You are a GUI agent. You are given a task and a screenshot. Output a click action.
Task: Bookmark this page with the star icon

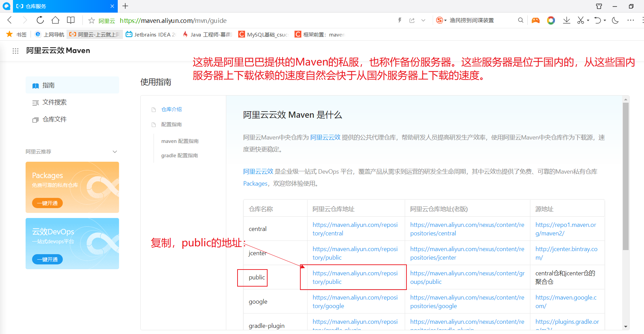pyautogui.click(x=91, y=21)
